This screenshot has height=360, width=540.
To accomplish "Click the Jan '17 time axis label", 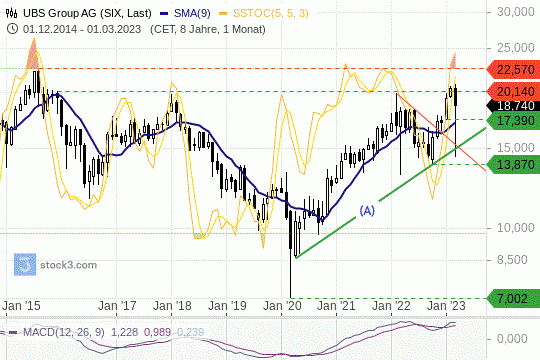I will click(x=117, y=306).
